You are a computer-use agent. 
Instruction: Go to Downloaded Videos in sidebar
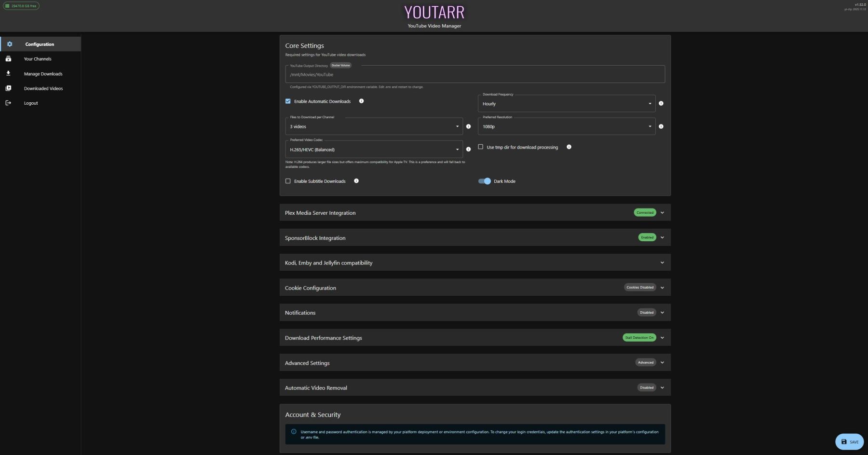43,88
